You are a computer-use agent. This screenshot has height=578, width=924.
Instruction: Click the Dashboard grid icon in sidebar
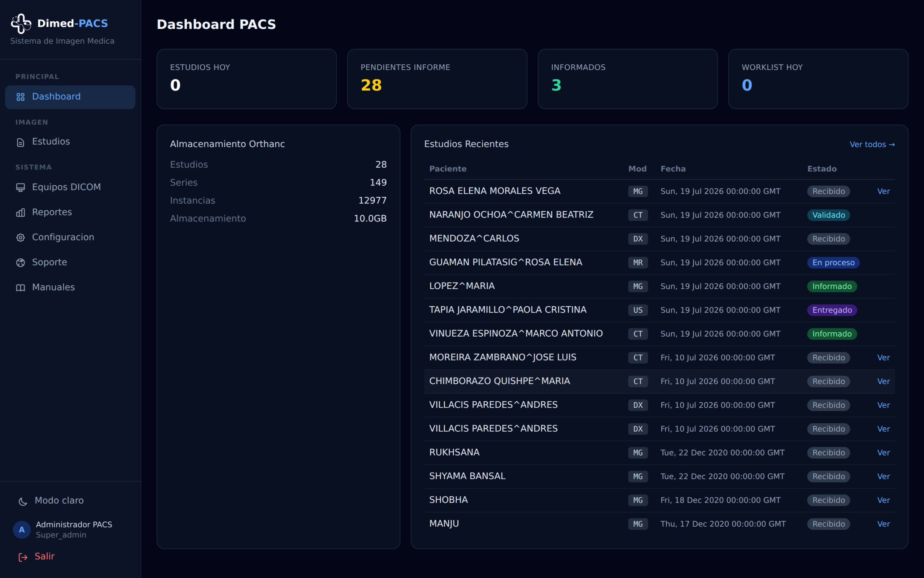21,97
